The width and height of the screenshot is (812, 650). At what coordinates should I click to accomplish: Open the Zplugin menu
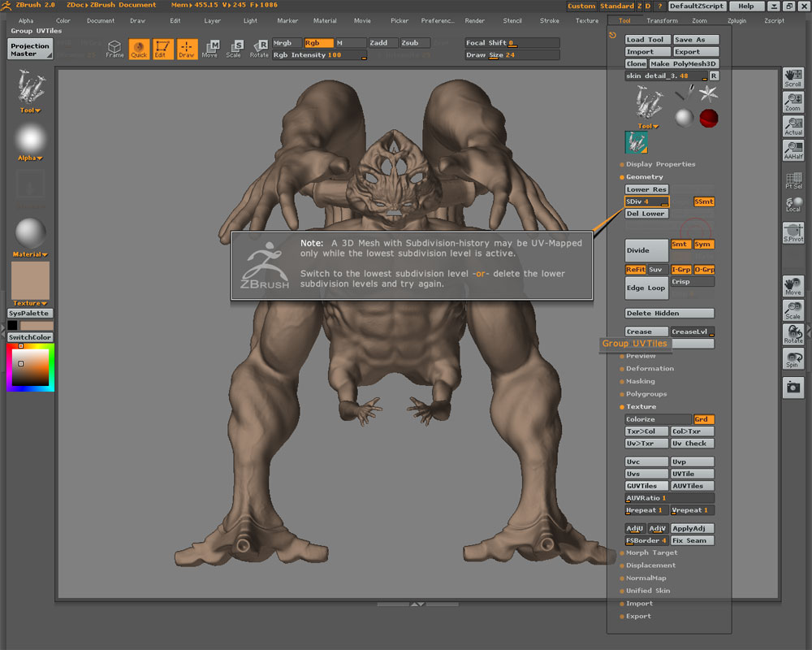tap(736, 21)
